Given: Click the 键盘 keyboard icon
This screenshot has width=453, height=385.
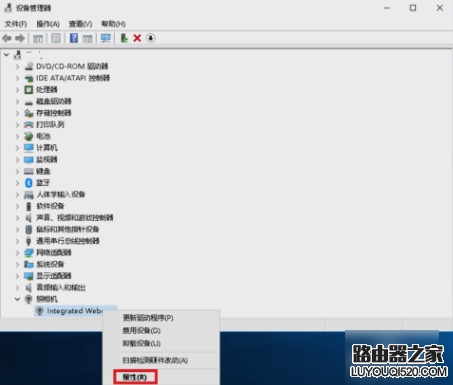Looking at the screenshot, I should [x=29, y=171].
